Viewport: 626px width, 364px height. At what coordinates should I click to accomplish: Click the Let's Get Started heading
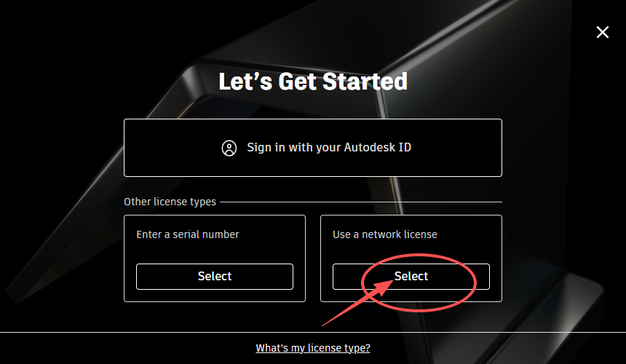pyautogui.click(x=313, y=81)
